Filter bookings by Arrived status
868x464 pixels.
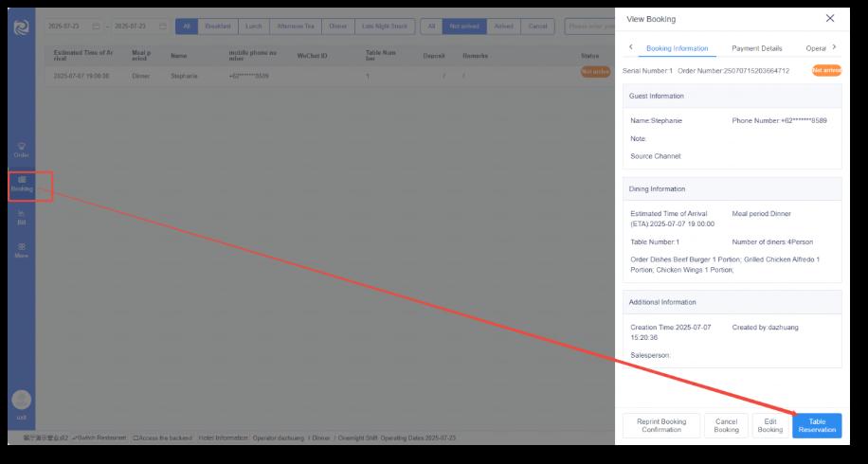pos(503,27)
